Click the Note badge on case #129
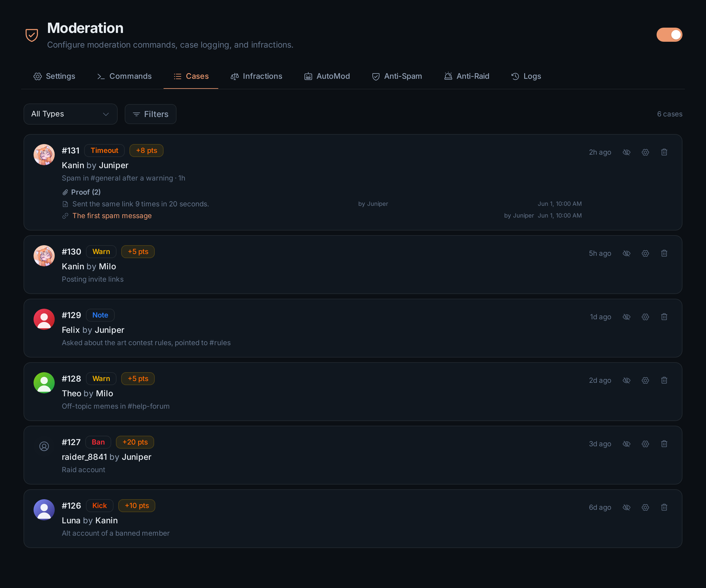Screen dimensions: 706x588 100,315
